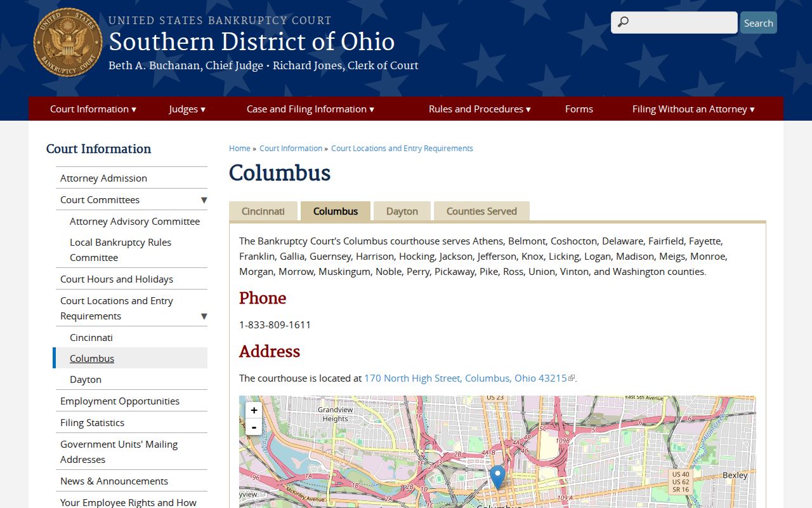This screenshot has height=508, width=812.
Task: Click Court Locations and Entry Requirements breadcrumb
Action: click(x=402, y=149)
